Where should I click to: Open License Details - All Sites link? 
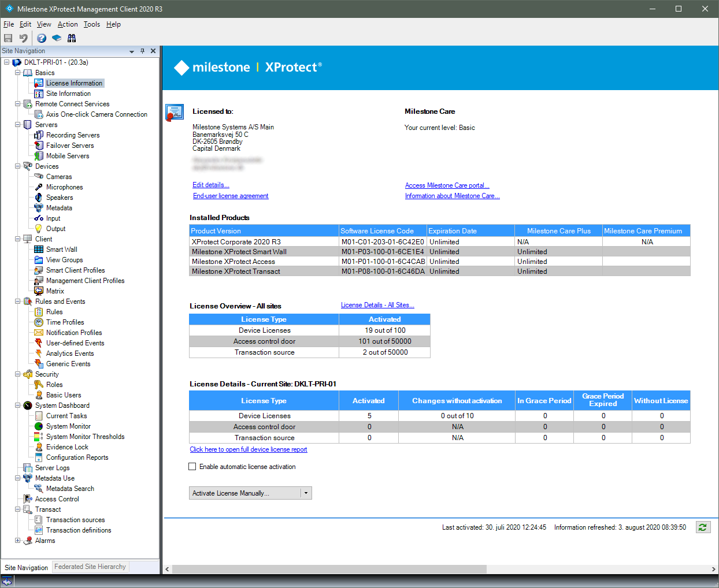(377, 305)
